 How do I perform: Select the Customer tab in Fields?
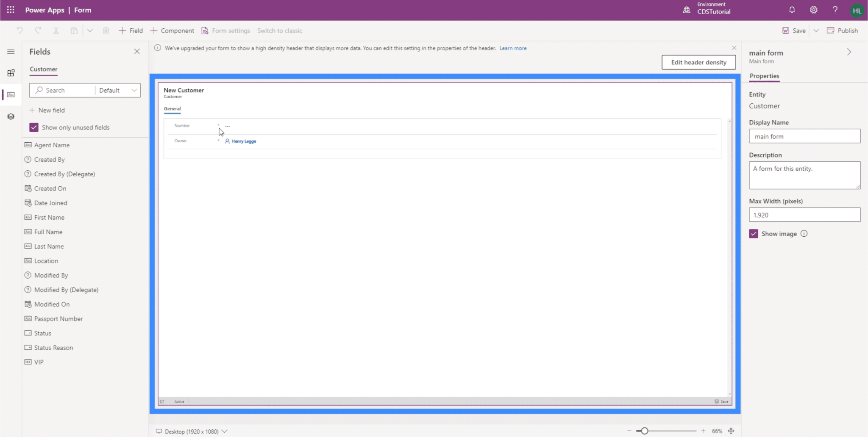point(44,69)
